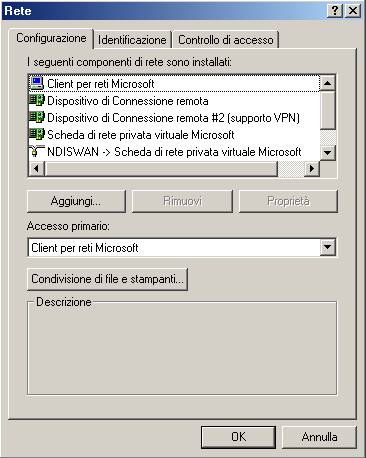Click the horizontal scroll right arrow

(x=312, y=168)
